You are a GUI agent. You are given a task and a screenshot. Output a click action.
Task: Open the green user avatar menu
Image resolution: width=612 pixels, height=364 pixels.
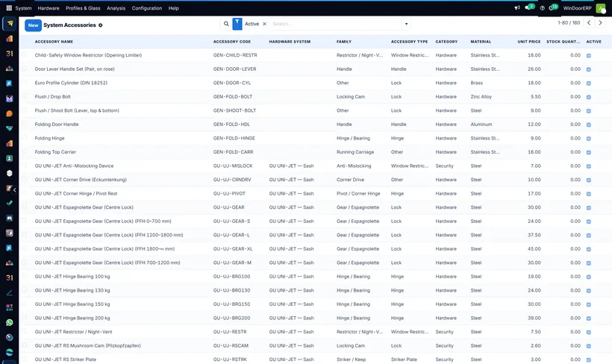(601, 8)
